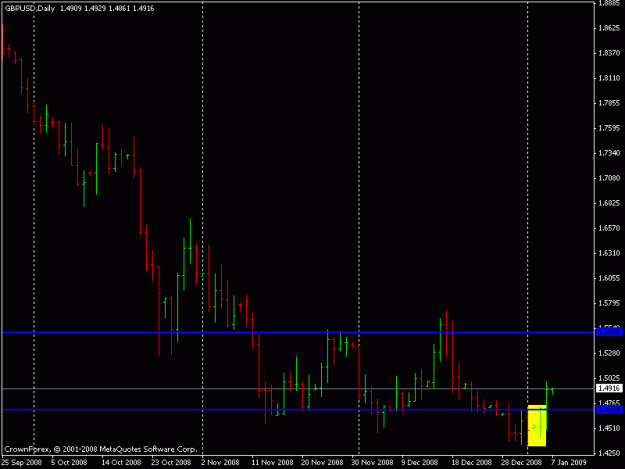This screenshot has width=625, height=469.
Task: Click the 1.8110 price scale value
Action: click(609, 78)
